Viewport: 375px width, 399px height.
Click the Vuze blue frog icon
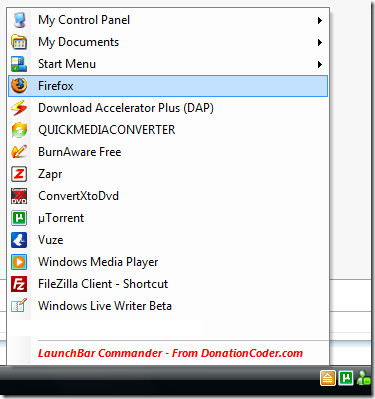tap(19, 240)
